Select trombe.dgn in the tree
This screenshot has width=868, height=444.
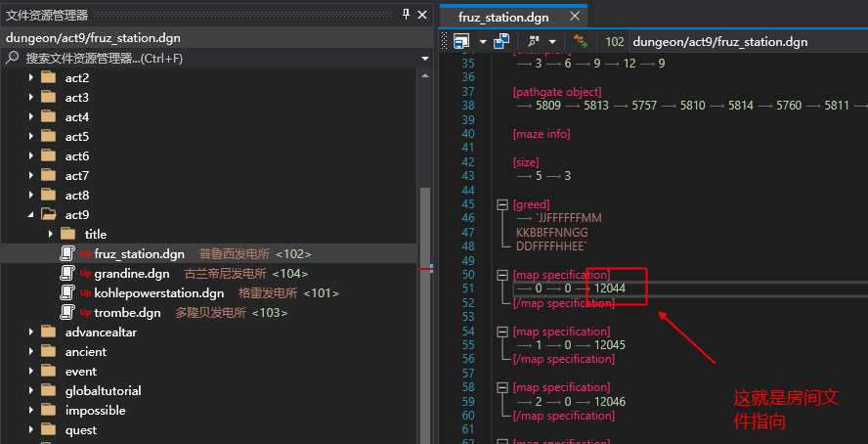tap(128, 313)
